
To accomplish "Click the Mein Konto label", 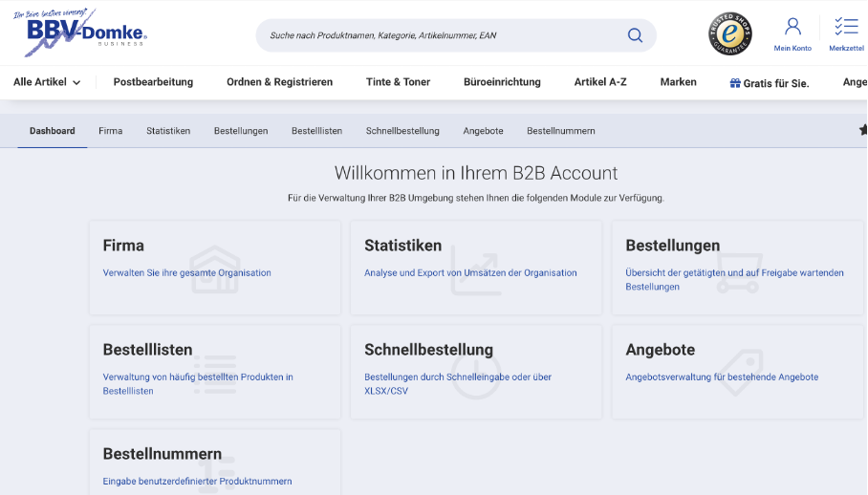I will coord(792,48).
